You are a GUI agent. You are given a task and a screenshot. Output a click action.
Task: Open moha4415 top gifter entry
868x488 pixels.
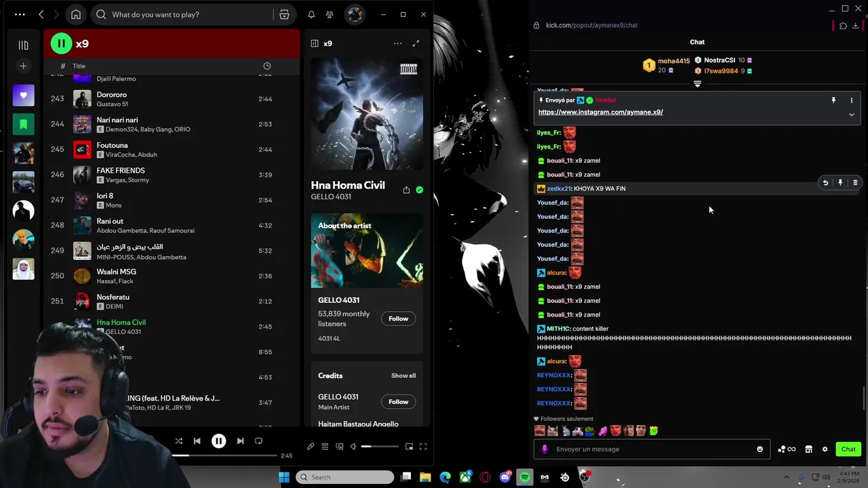[x=667, y=65]
